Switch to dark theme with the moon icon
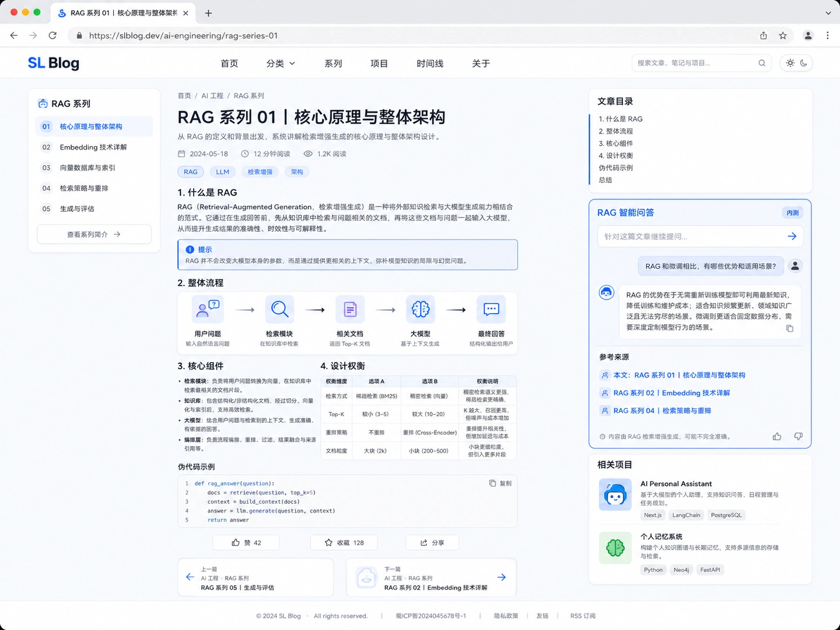This screenshot has height=630, width=840. (x=803, y=63)
